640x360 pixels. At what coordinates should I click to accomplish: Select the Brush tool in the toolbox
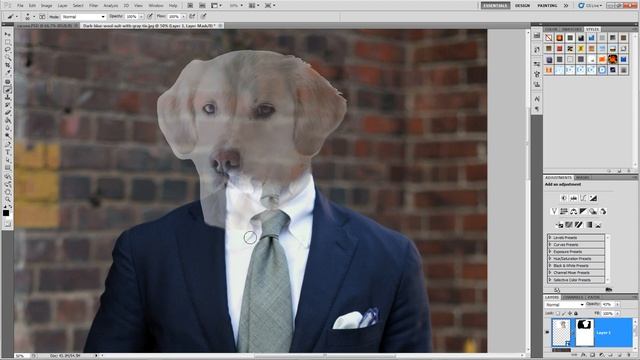coord(8,89)
